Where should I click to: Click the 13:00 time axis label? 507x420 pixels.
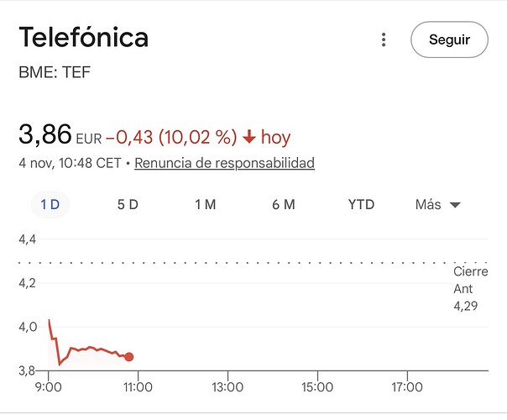227,387
